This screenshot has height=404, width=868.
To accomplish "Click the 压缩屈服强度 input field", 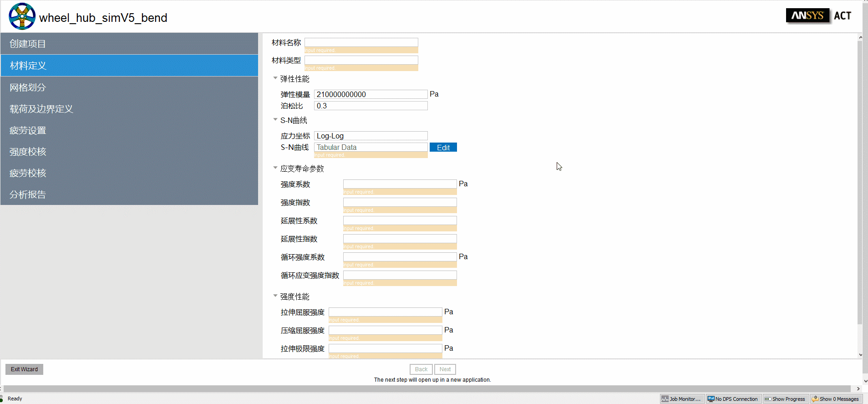I will tap(385, 330).
